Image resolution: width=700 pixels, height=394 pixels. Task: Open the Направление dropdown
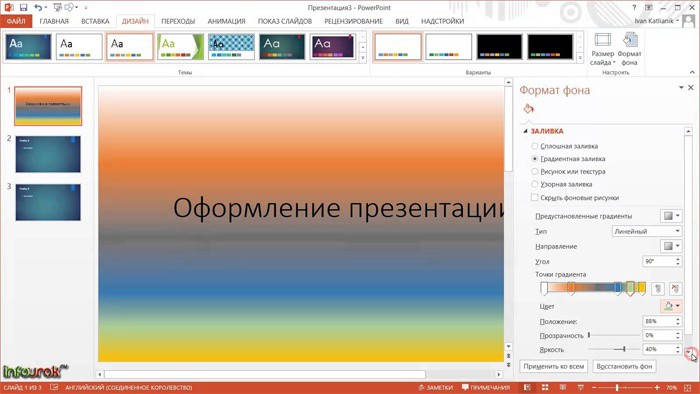pyautogui.click(x=671, y=246)
